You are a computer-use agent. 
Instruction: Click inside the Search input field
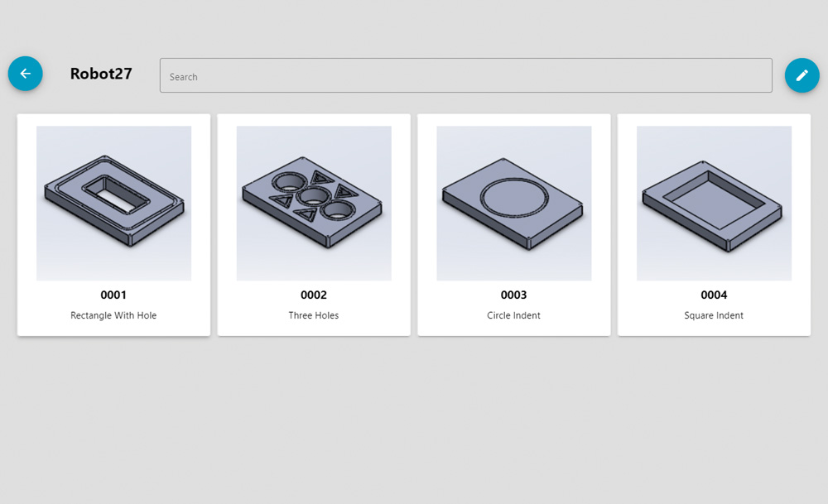pos(465,74)
